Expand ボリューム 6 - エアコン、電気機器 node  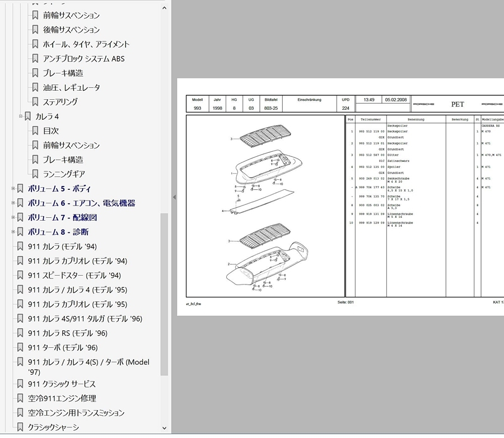13,203
